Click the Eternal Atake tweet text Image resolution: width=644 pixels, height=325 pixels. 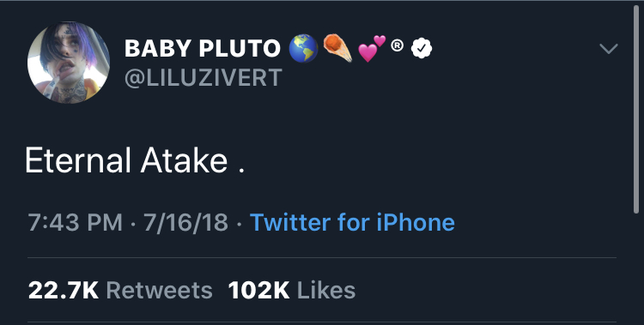[135, 160]
